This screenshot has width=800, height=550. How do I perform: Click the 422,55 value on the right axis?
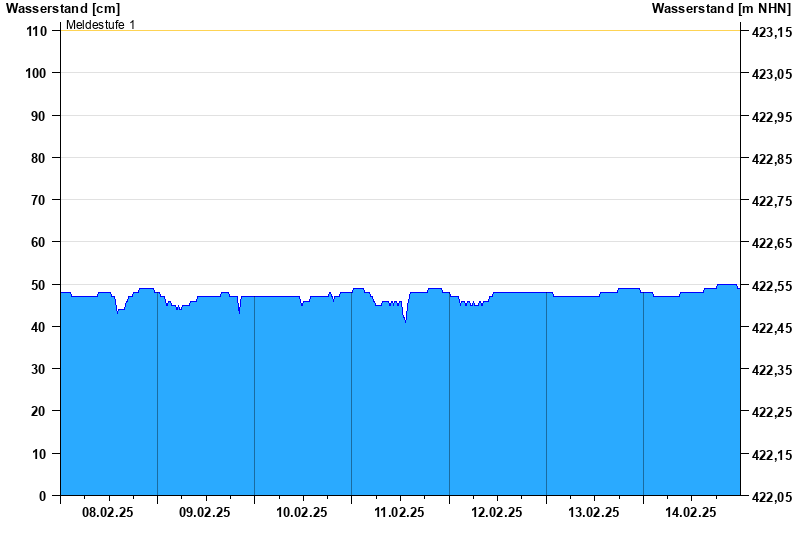tap(771, 286)
